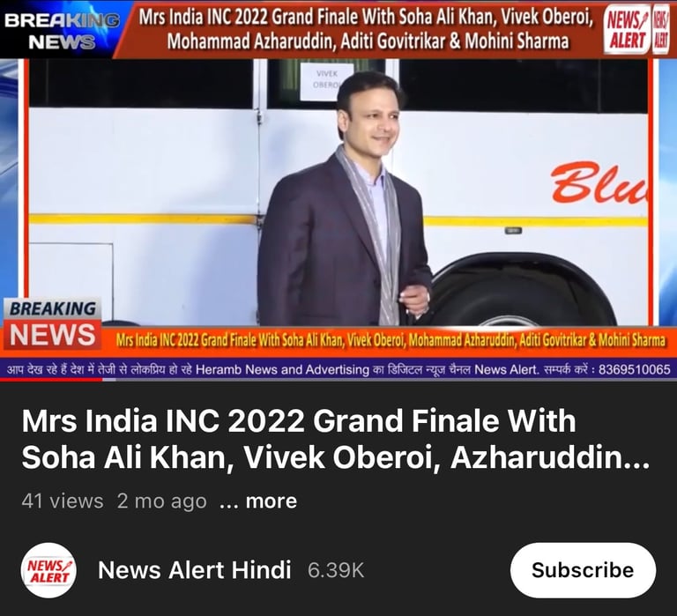This screenshot has height=616, width=677.
Task: Click the top-left Breaking News graphic
Action: pos(62,29)
